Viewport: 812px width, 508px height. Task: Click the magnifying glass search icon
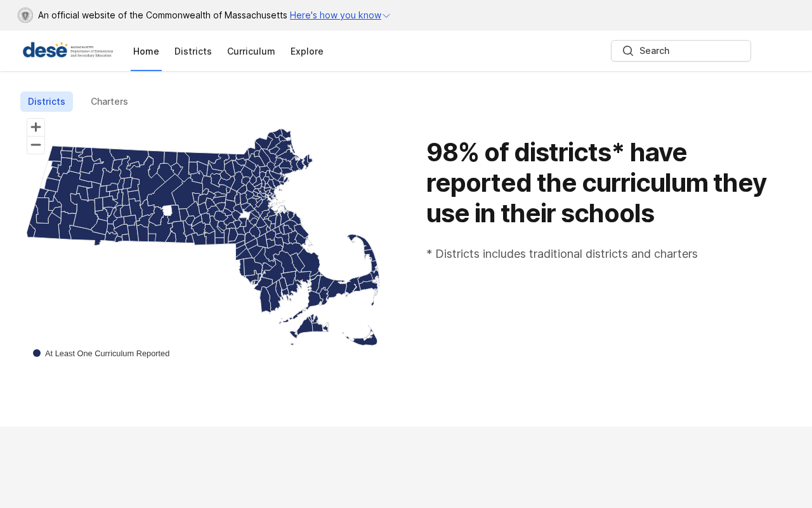coord(628,51)
